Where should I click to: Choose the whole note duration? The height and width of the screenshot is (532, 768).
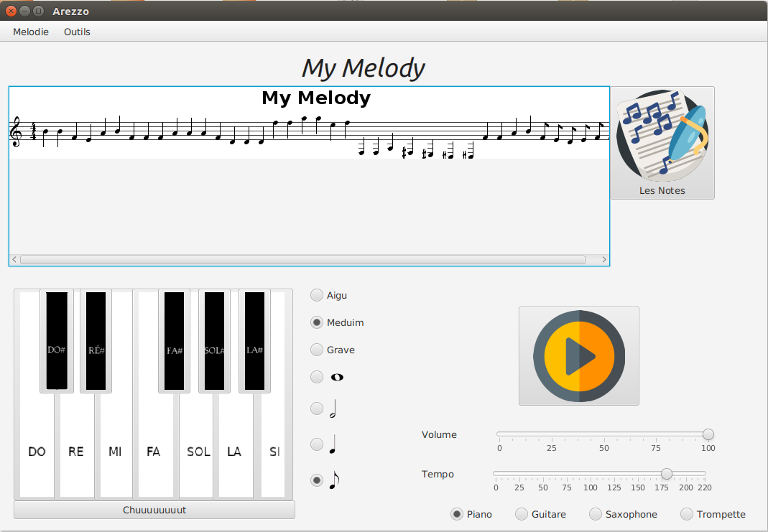316,377
